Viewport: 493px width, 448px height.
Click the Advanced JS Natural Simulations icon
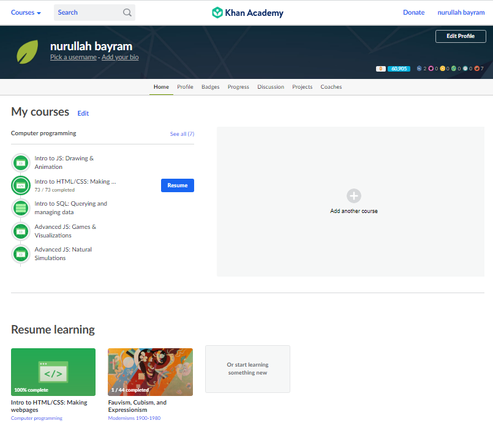coord(21,254)
